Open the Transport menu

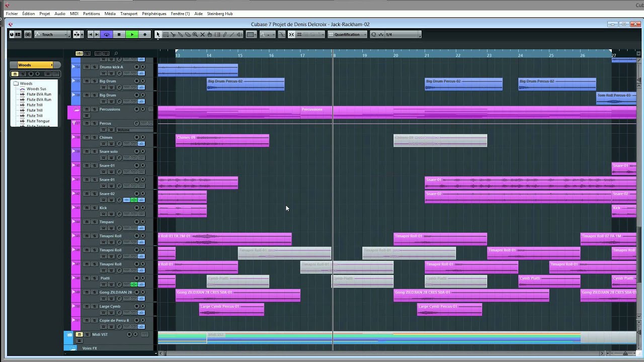pyautogui.click(x=129, y=14)
